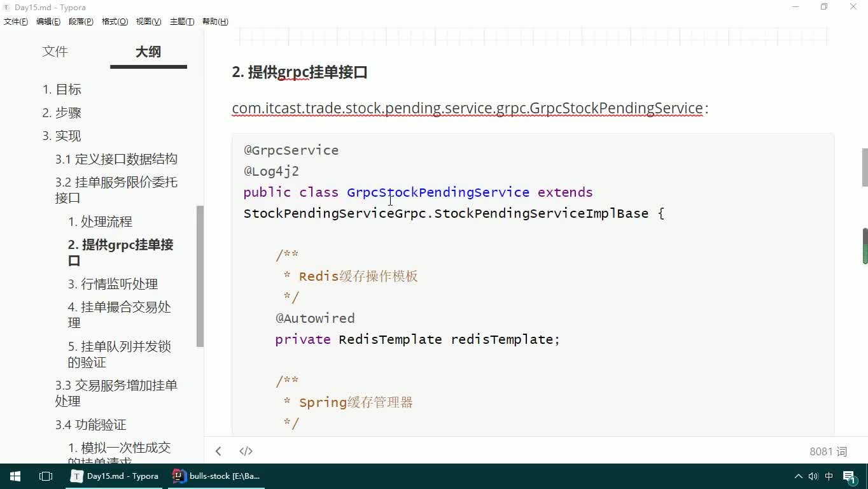The width and height of the screenshot is (868, 489).
Task: Close the Typora window
Action: [853, 7]
